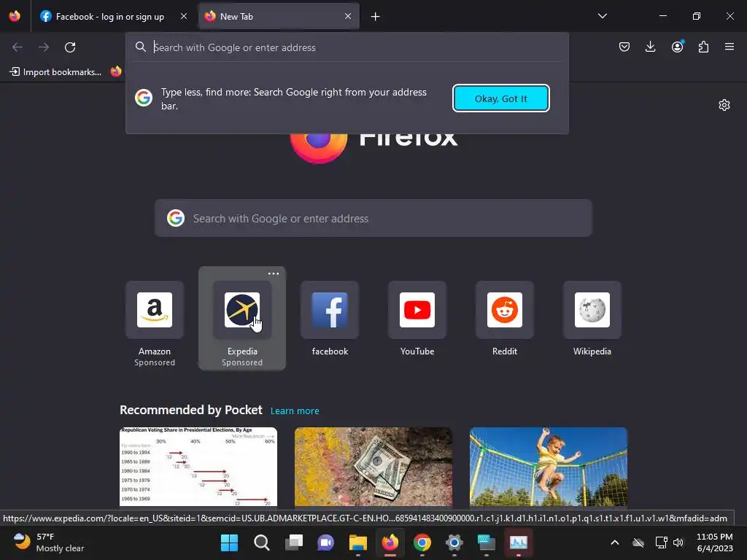The image size is (747, 560).
Task: Open new tab personalize settings gear
Action: point(724,105)
